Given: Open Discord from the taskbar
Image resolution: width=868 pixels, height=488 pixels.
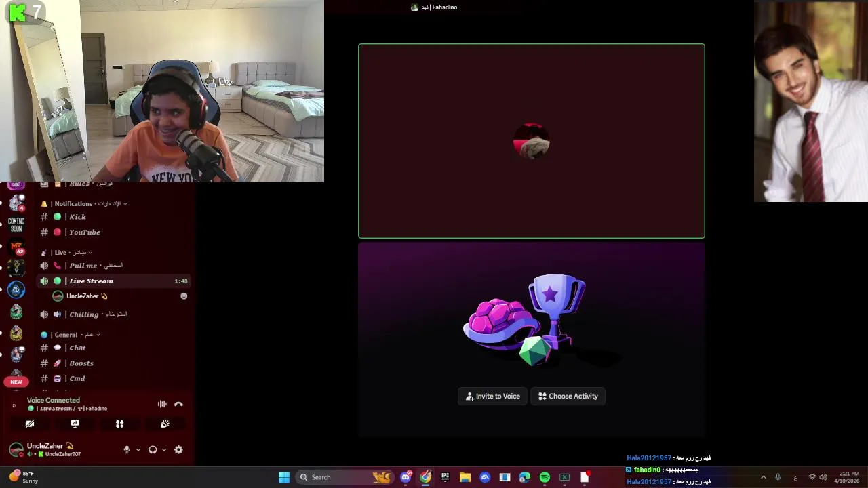Looking at the screenshot, I should click(406, 477).
